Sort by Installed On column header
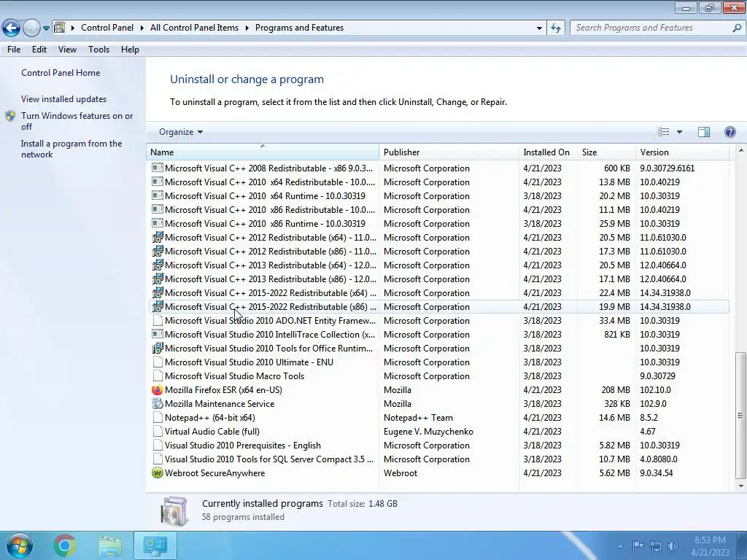Image resolution: width=747 pixels, height=560 pixels. (x=548, y=152)
